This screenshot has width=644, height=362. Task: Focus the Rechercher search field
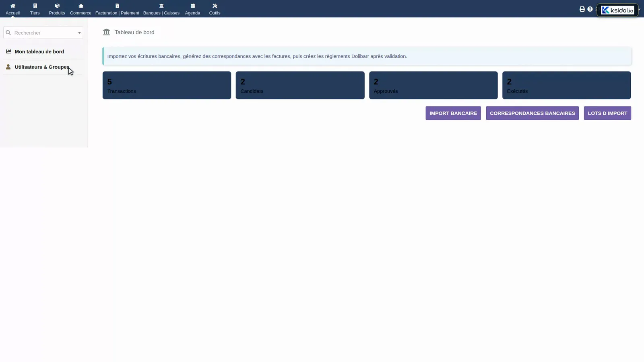tap(43, 33)
